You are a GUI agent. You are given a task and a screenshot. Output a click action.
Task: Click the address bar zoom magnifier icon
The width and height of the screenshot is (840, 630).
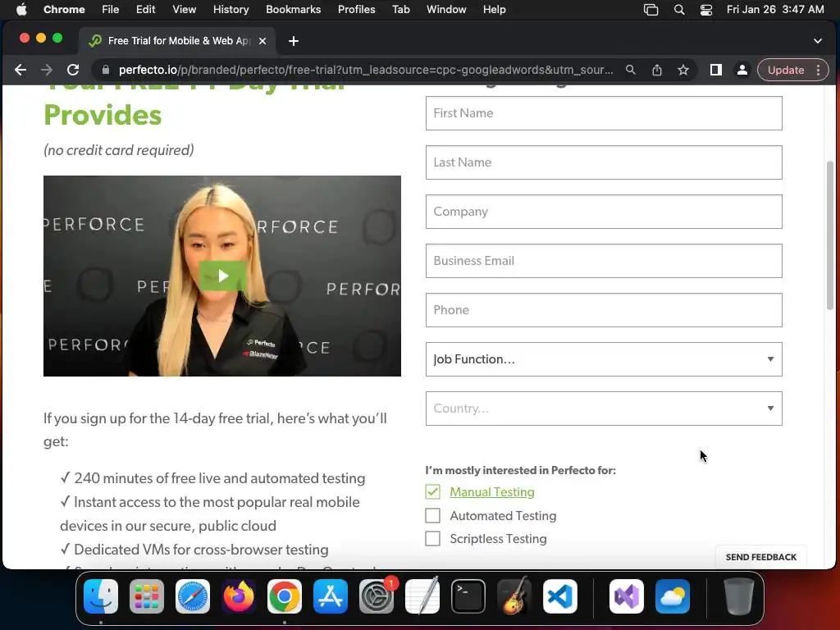click(x=631, y=71)
